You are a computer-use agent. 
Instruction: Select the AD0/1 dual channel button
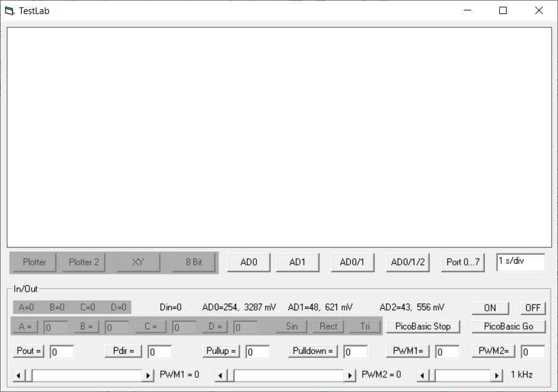point(352,262)
